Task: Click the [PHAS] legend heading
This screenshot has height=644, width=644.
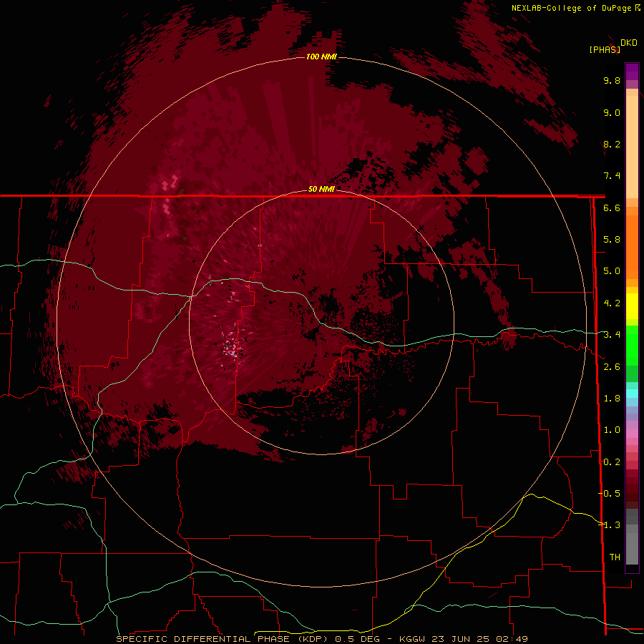Action: (x=605, y=50)
